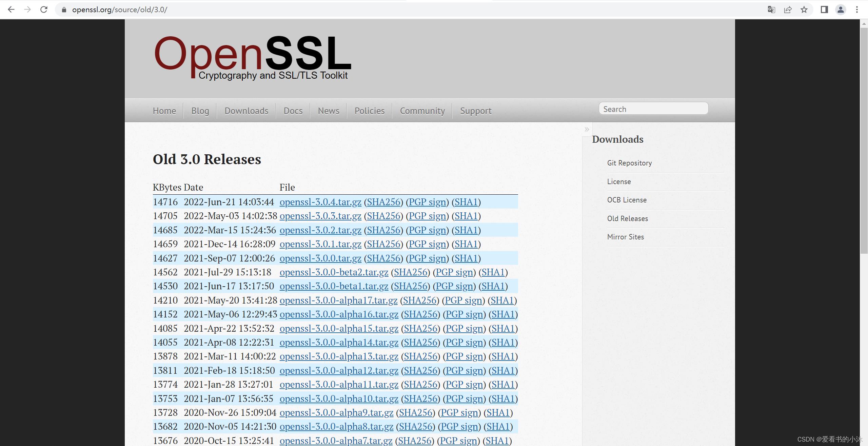Open the Support nav item

tap(476, 111)
